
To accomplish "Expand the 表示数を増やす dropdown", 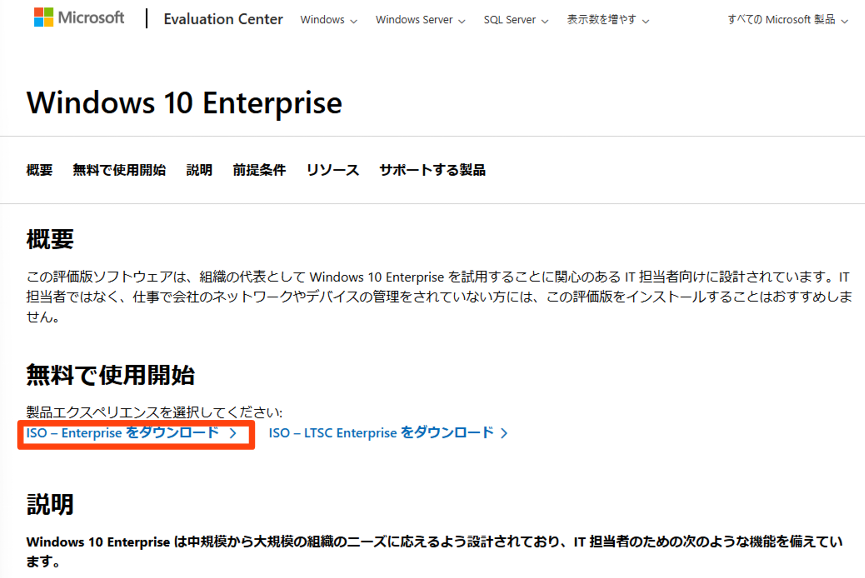I will coord(608,20).
